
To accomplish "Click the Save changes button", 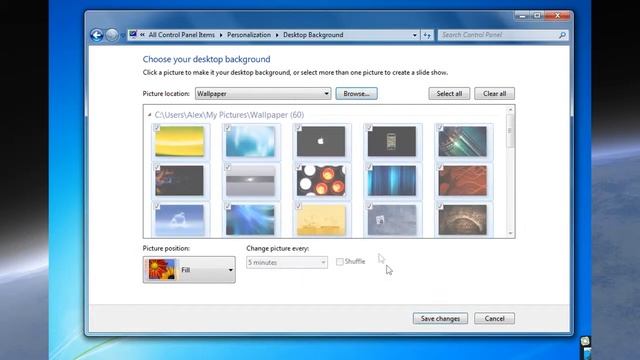I will (440, 318).
